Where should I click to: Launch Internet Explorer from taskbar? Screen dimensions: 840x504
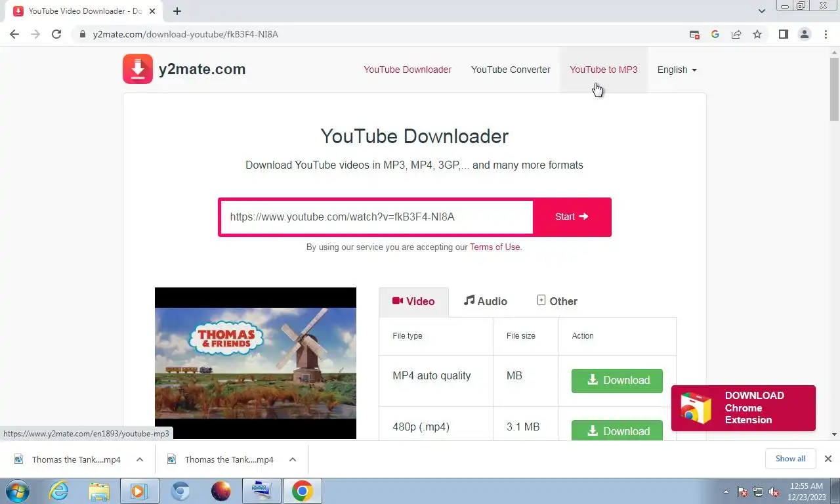point(59,491)
